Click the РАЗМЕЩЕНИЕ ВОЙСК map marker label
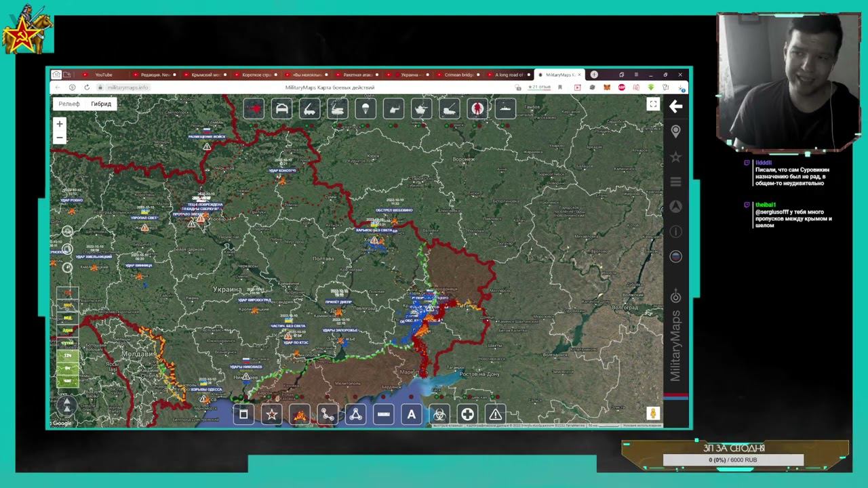Viewport: 868px width, 488px height. [207, 137]
